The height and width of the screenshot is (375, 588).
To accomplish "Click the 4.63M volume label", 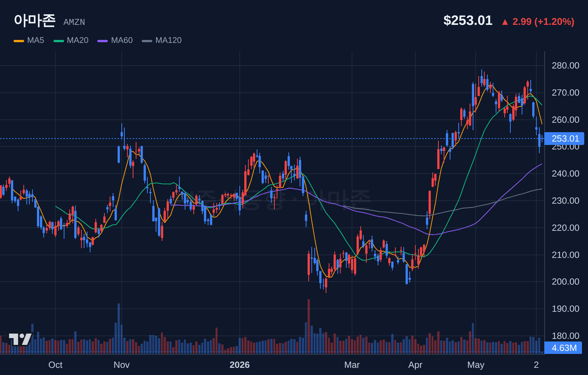I will (x=563, y=348).
